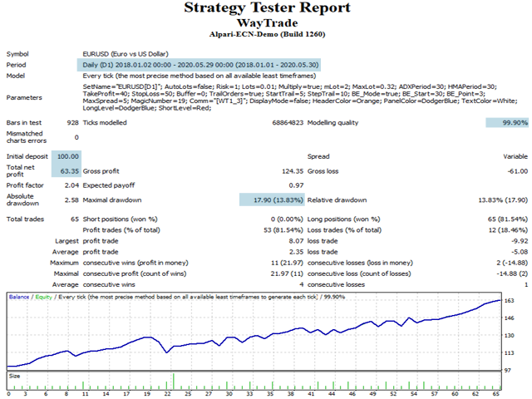The height and width of the screenshot is (399, 532).
Task: Click the Loss trades value 12 (18.46%)
Action: pyautogui.click(x=508, y=230)
